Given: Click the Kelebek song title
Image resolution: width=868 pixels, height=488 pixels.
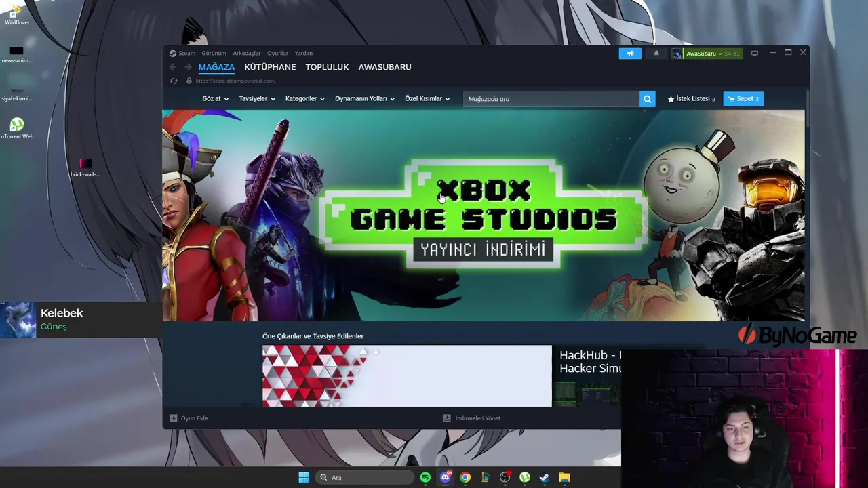Looking at the screenshot, I should tap(62, 313).
